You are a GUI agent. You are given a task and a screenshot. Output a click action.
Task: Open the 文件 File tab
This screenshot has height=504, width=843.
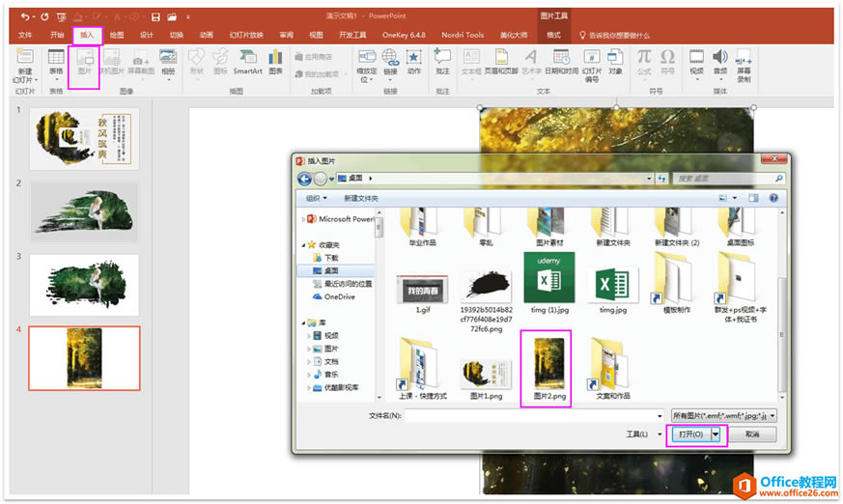pos(25,35)
